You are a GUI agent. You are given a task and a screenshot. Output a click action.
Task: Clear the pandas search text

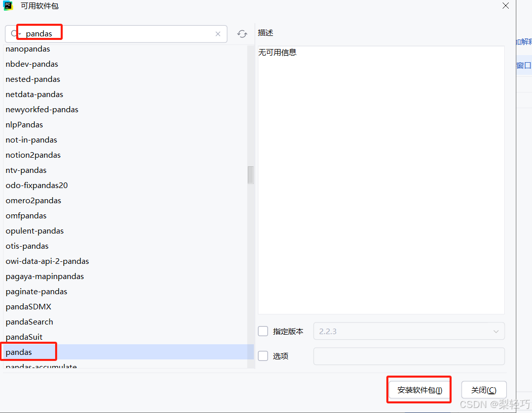[x=218, y=34]
